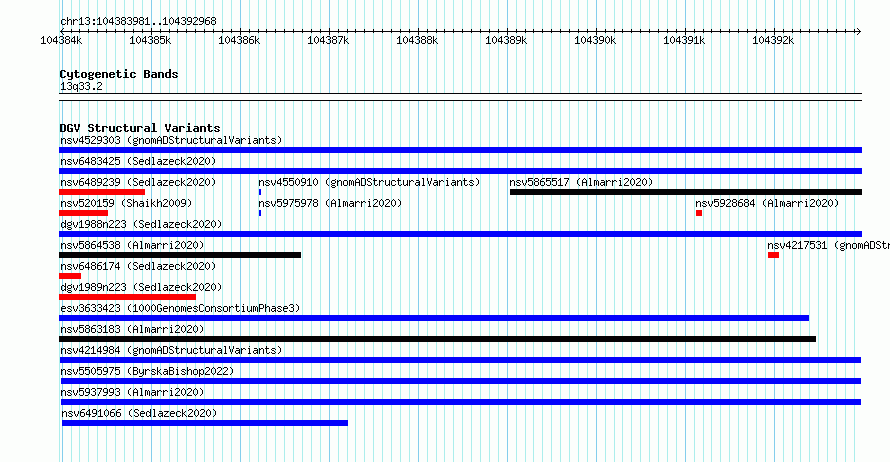Image resolution: width=890 pixels, height=462 pixels.
Task: Open variant nsv5865517 (Almarri2020) label
Action: point(581,182)
